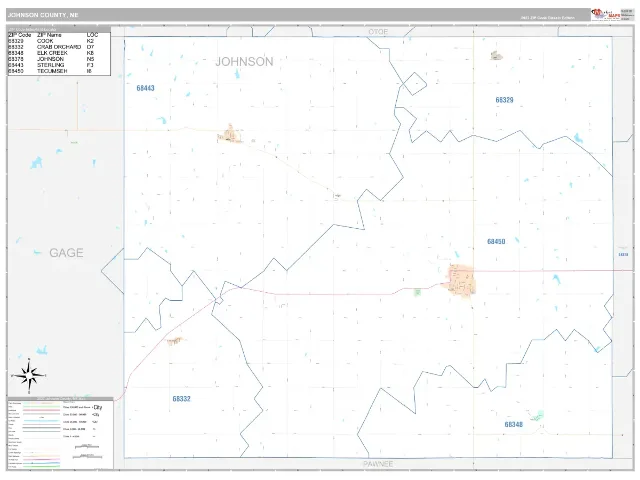
Task: Click the compass rose icon
Action: tap(29, 376)
